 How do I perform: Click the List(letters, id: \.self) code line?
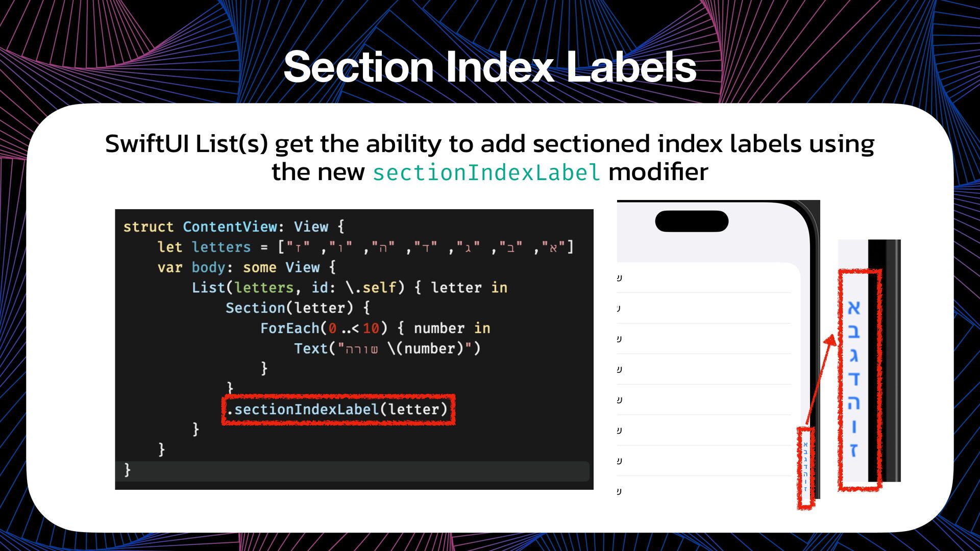(x=350, y=287)
